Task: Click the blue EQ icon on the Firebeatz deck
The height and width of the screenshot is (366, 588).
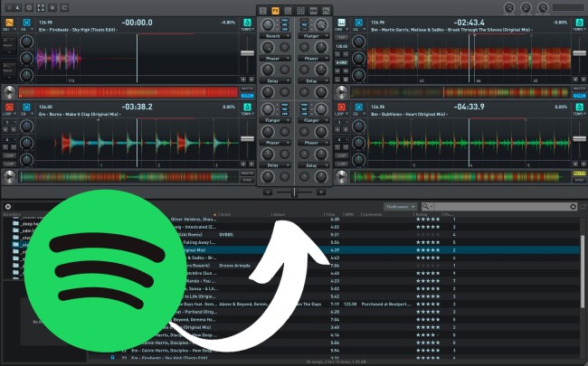Action: tap(26, 23)
